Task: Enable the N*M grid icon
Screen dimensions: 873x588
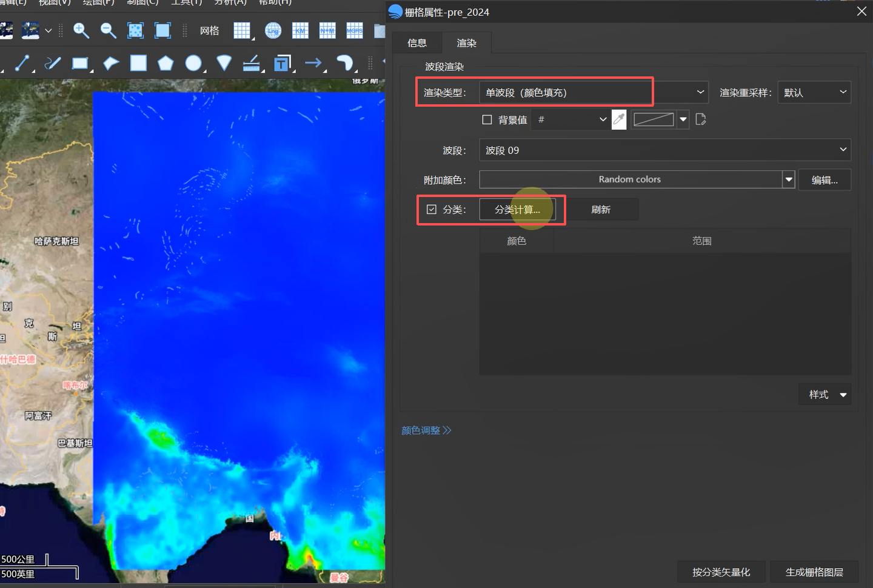Action: [327, 30]
